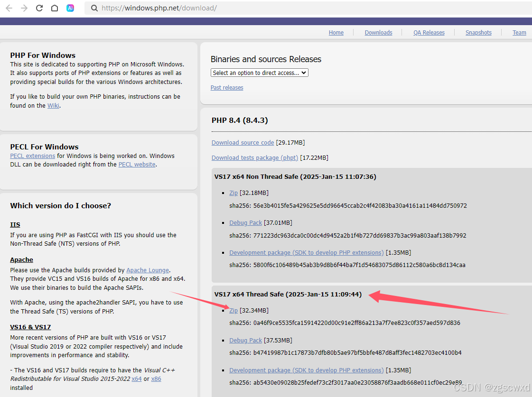
Task: Click Download source code link
Action: [243, 143]
